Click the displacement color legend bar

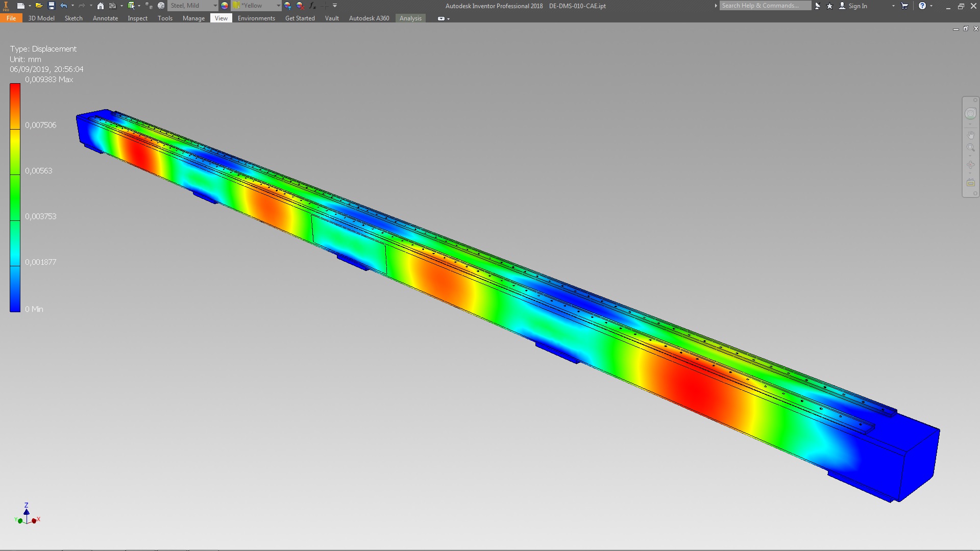point(15,197)
